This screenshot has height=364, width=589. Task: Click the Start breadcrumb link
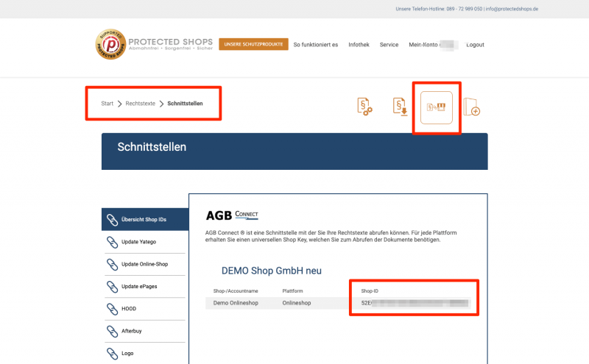(x=107, y=104)
